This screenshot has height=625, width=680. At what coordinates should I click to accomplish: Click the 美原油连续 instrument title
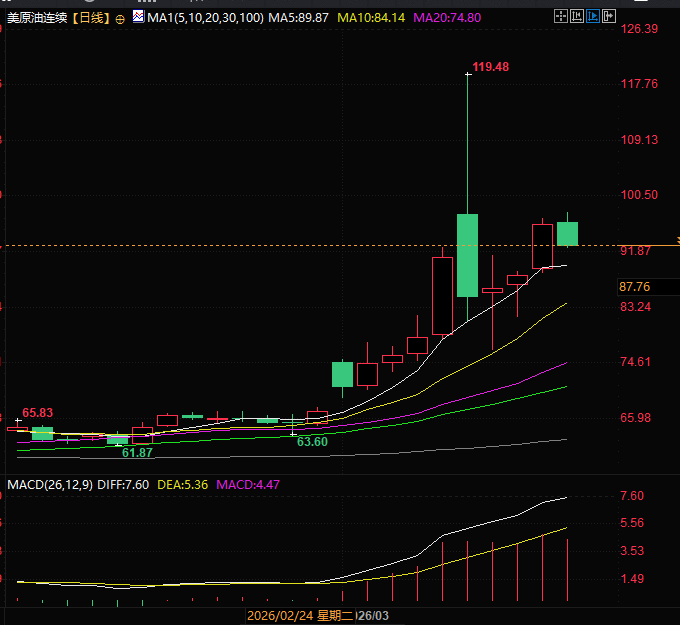tap(38, 18)
